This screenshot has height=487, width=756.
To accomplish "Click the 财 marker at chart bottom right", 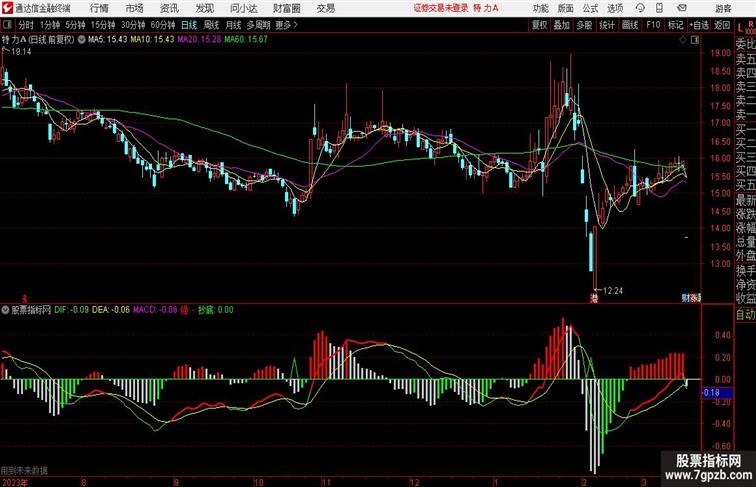I will pos(686,298).
